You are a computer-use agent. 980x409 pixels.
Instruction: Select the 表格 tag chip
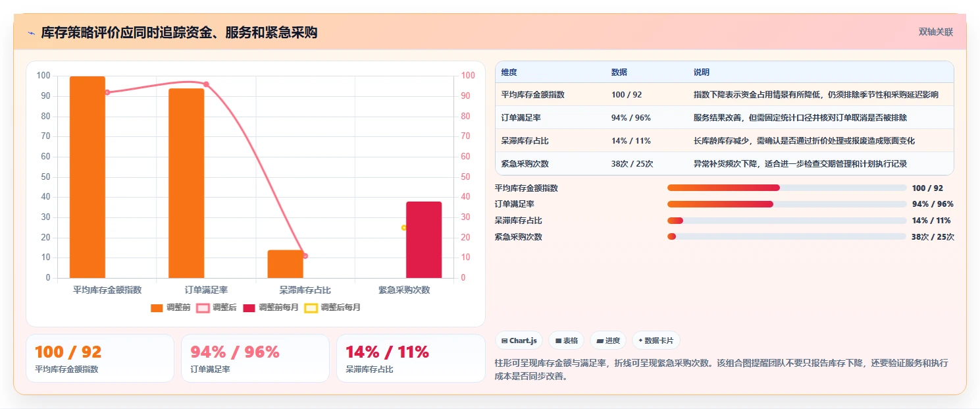coord(567,341)
